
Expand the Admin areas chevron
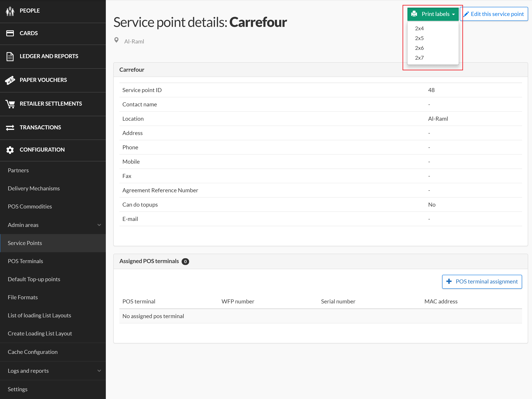click(99, 225)
